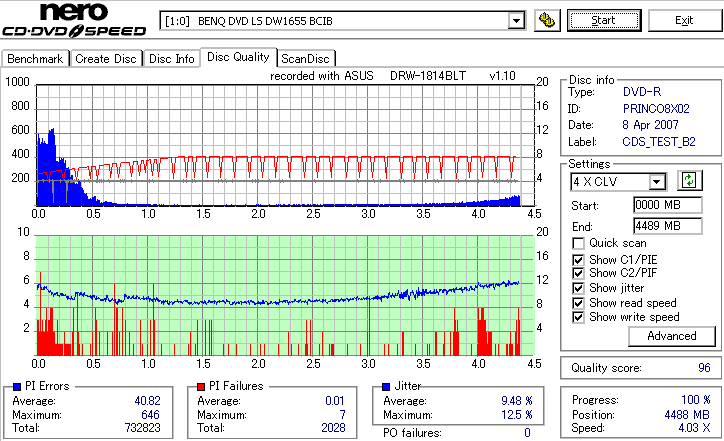Image resolution: width=724 pixels, height=441 pixels.
Task: Disable Show jitter checkbox
Action: (578, 288)
